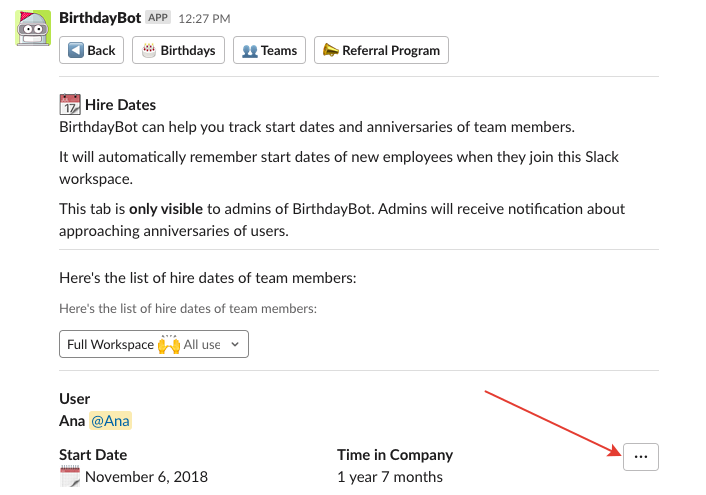Click the bold Ana user name
The width and height of the screenshot is (706, 495).
point(71,421)
